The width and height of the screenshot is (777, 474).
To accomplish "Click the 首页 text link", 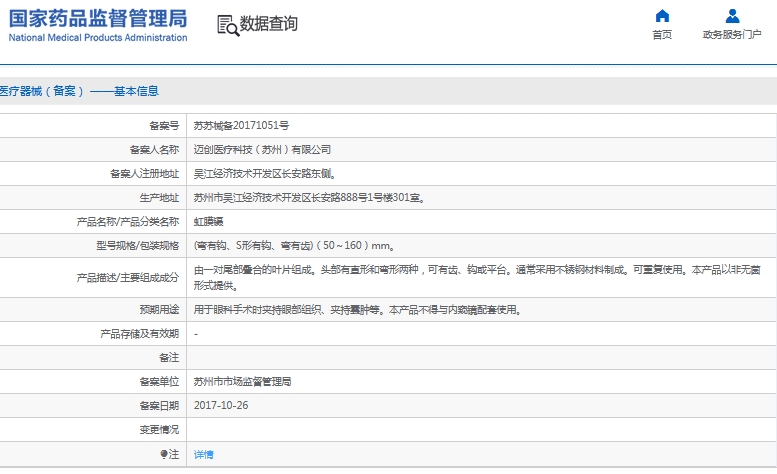I will (x=662, y=35).
